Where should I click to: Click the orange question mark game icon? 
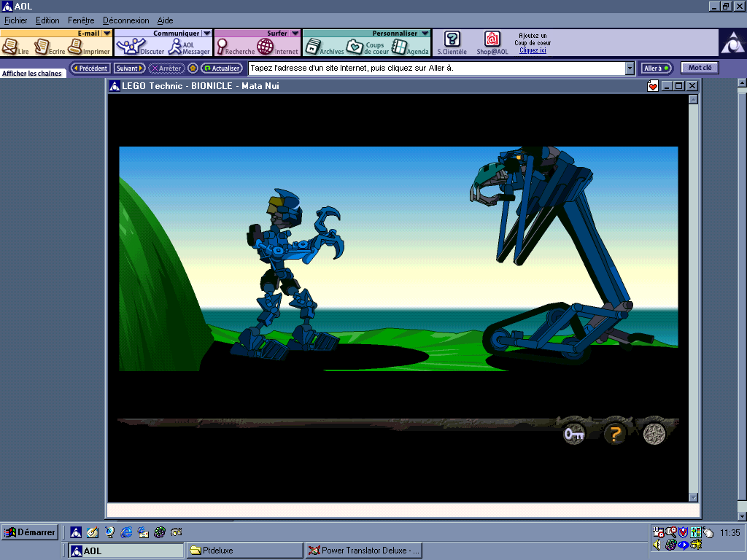pos(614,434)
